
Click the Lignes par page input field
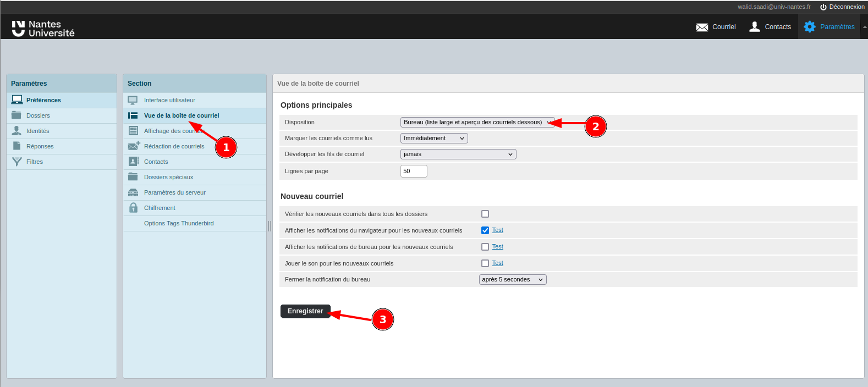click(x=414, y=171)
